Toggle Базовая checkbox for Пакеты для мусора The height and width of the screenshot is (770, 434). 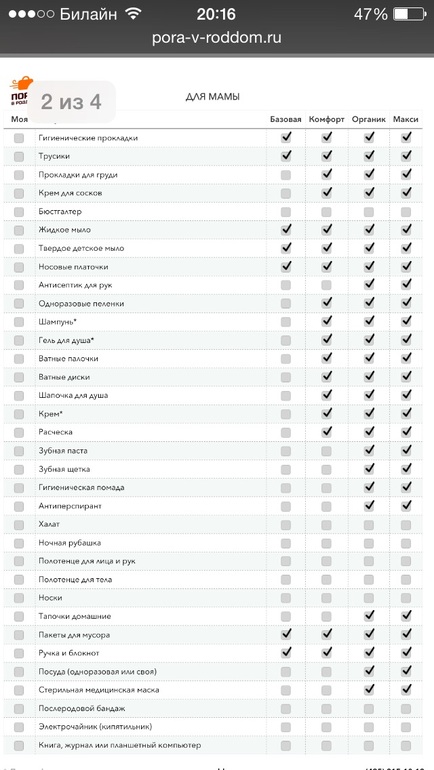pyautogui.click(x=286, y=634)
